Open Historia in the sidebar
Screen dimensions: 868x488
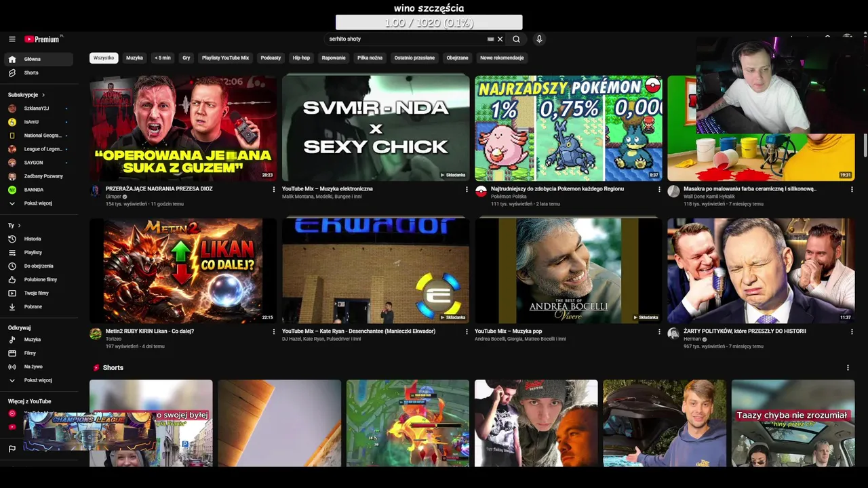click(40, 239)
